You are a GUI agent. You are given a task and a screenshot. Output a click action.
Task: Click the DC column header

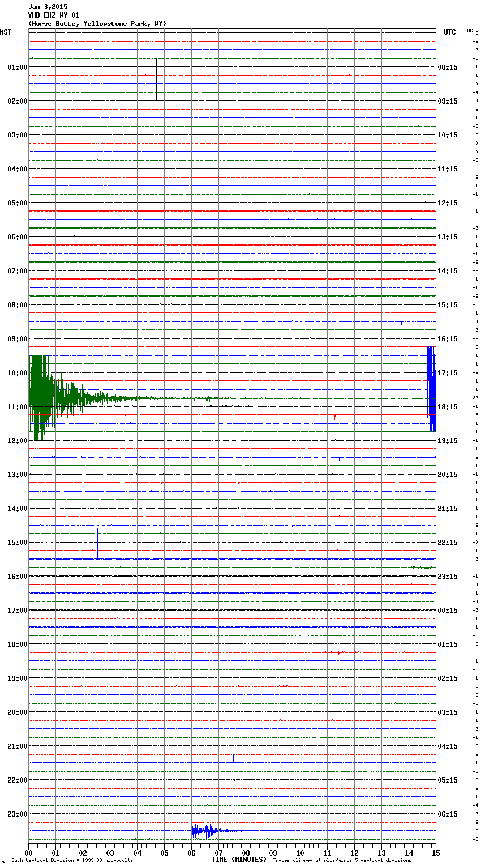pyautogui.click(x=470, y=31)
